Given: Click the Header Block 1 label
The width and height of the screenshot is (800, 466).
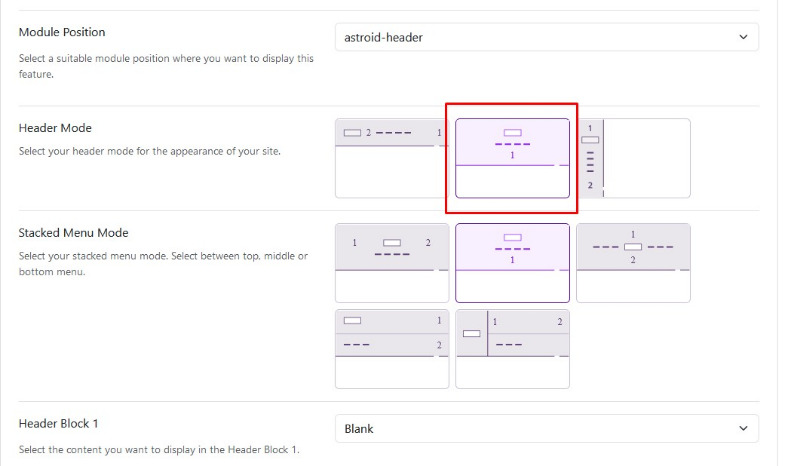Looking at the screenshot, I should [x=58, y=424].
